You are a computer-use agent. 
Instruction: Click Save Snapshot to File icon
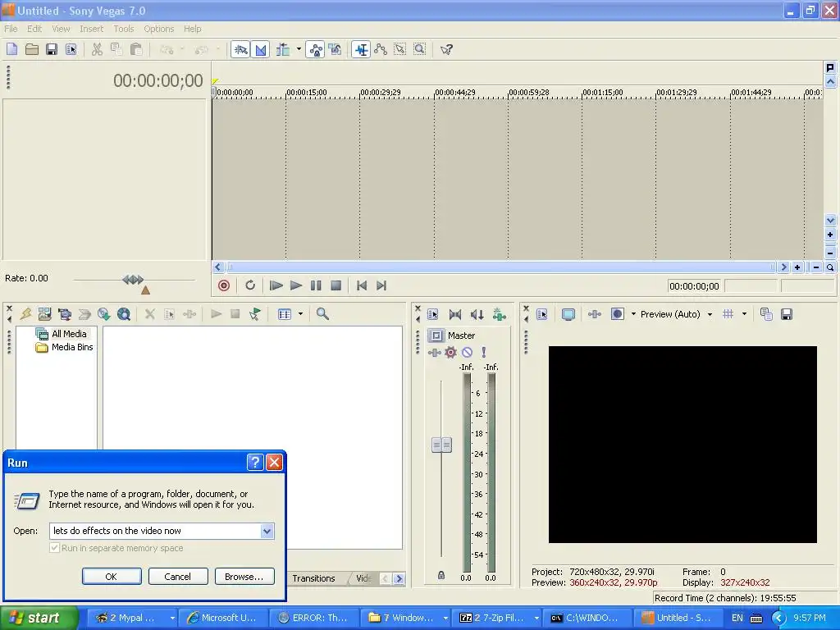787,314
